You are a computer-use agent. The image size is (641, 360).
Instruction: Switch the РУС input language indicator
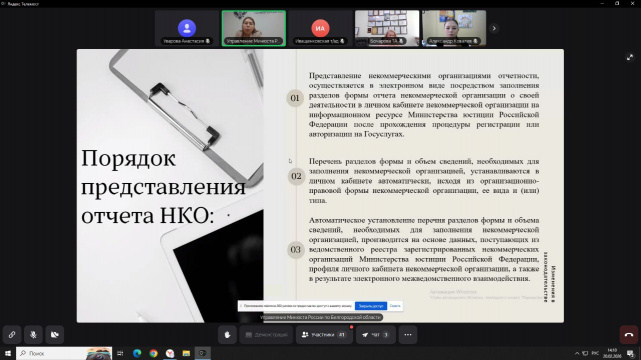pyautogui.click(x=595, y=353)
